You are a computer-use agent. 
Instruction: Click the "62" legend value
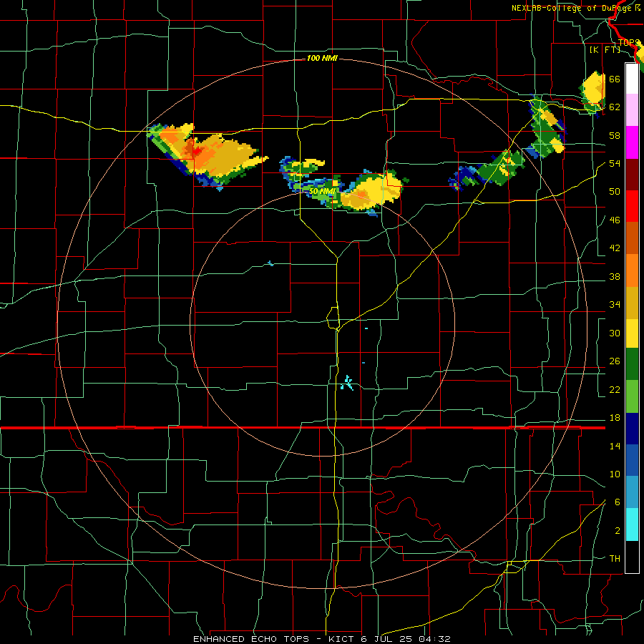(615, 107)
